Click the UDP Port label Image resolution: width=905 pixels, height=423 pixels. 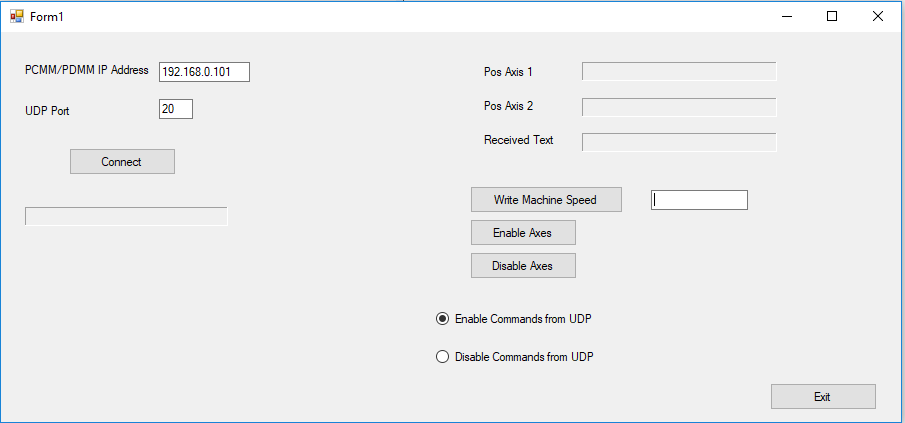[47, 111]
